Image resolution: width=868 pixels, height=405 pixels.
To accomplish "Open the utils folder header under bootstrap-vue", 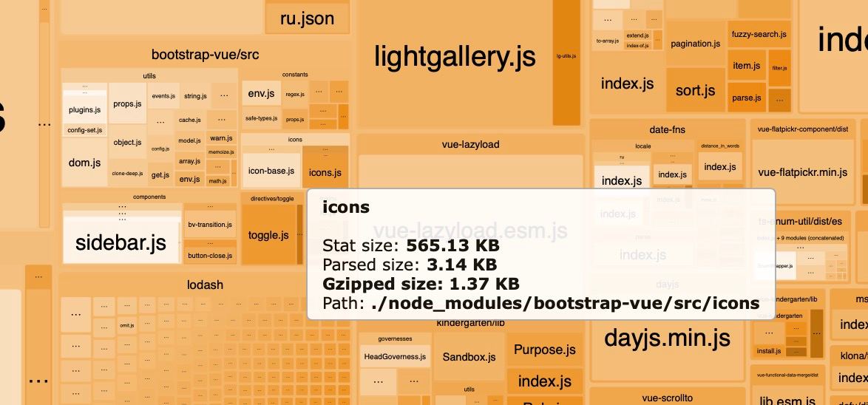I will coord(149,75).
